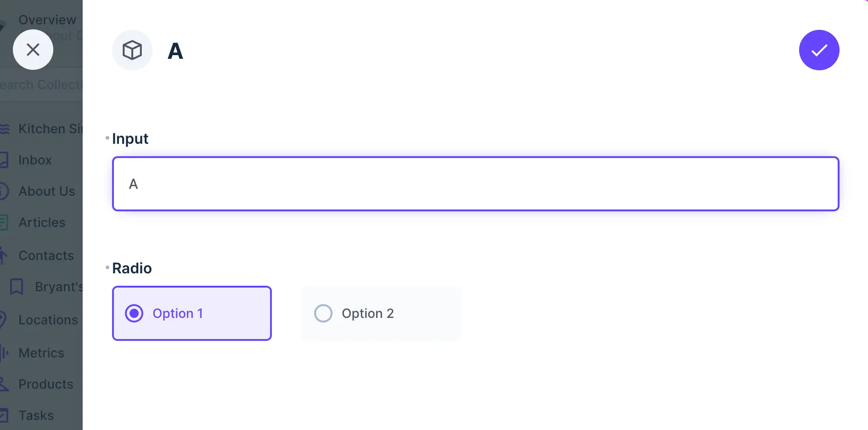Click the bookmark icon beside Bryant's
Screen dimensions: 868x430
[x=17, y=287]
